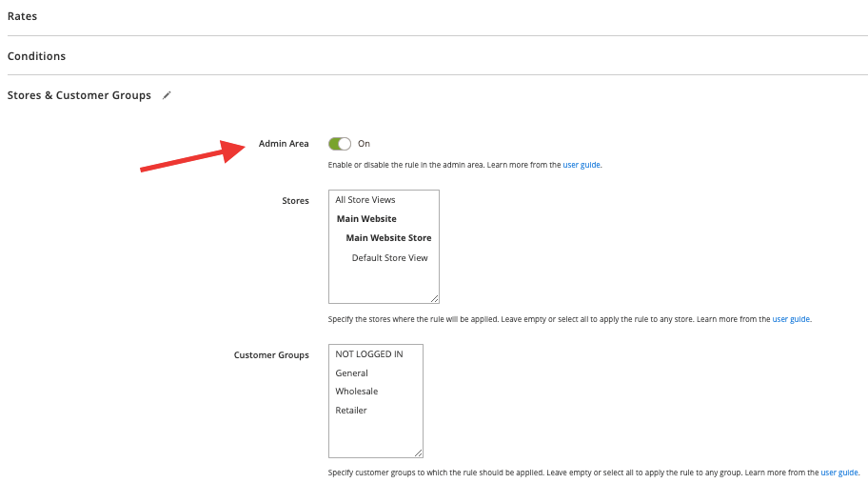Select Retailer customer group
The height and width of the screenshot is (483, 868).
351,410
